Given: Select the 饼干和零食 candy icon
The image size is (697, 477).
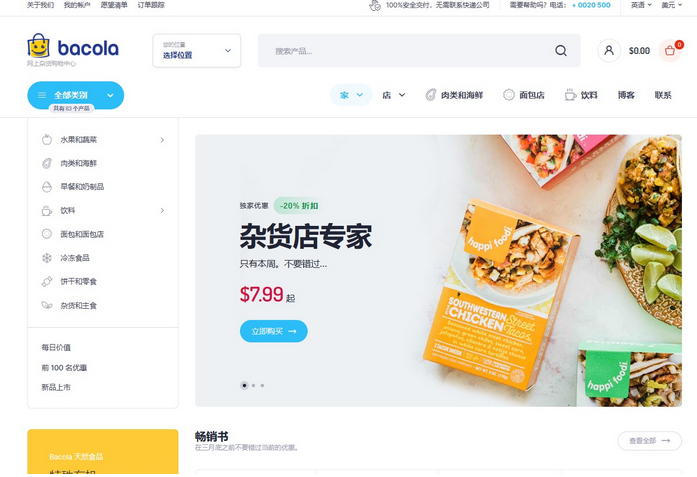Looking at the screenshot, I should (x=47, y=281).
